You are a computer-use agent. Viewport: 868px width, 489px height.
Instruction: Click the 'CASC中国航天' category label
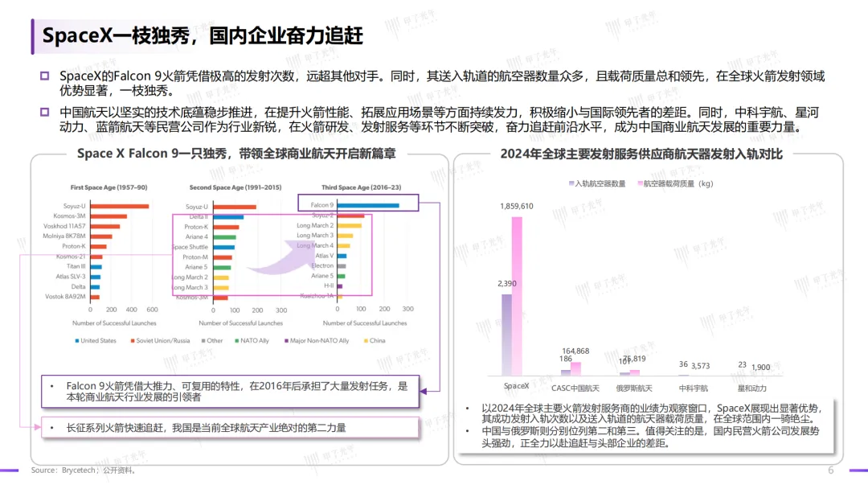click(x=575, y=388)
